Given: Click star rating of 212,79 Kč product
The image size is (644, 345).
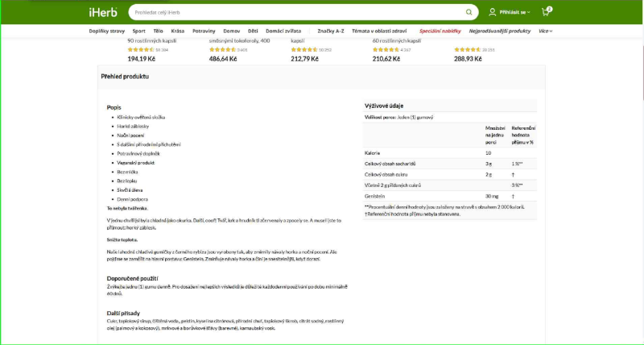Looking at the screenshot, I should pos(304,49).
